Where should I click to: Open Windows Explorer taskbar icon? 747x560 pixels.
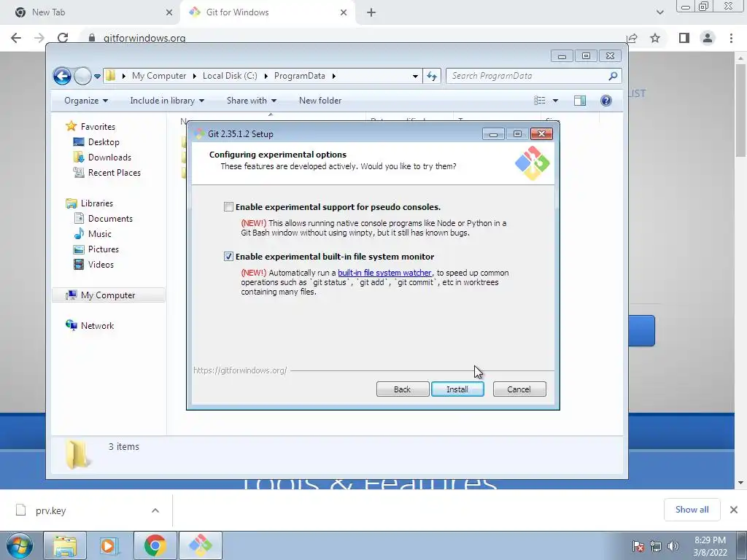point(65,545)
